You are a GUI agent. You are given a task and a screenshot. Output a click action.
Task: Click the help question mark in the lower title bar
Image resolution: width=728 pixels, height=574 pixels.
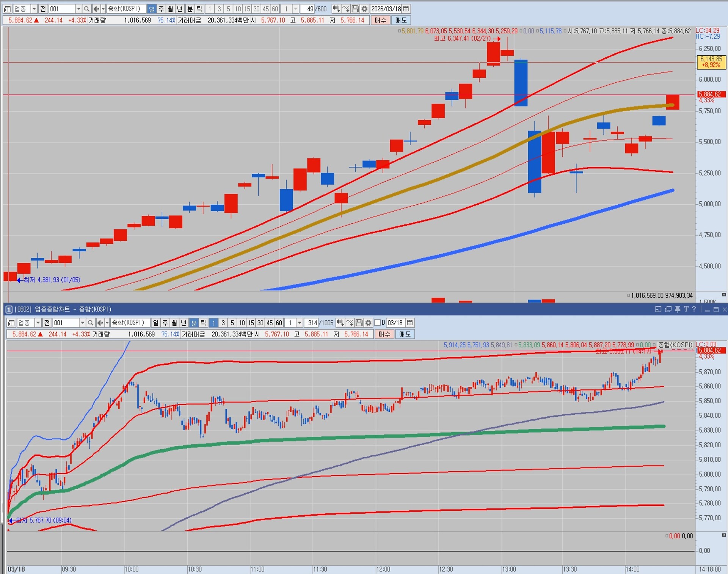[x=694, y=309]
